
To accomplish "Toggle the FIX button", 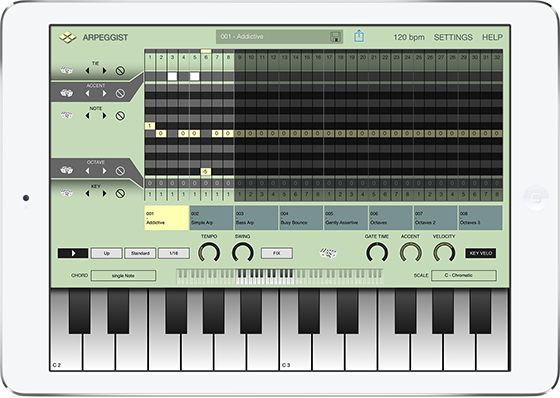I will click(x=277, y=253).
